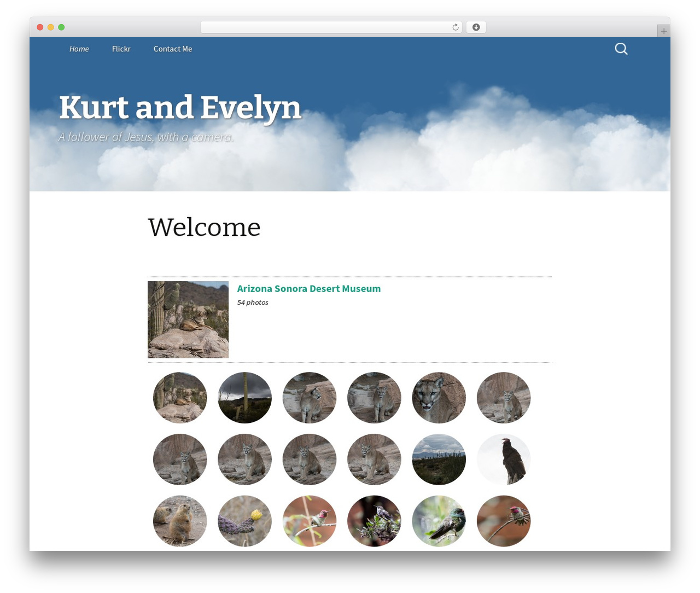View the hummingbird on dark background thumbnail
The width and height of the screenshot is (700, 593).
[374, 521]
